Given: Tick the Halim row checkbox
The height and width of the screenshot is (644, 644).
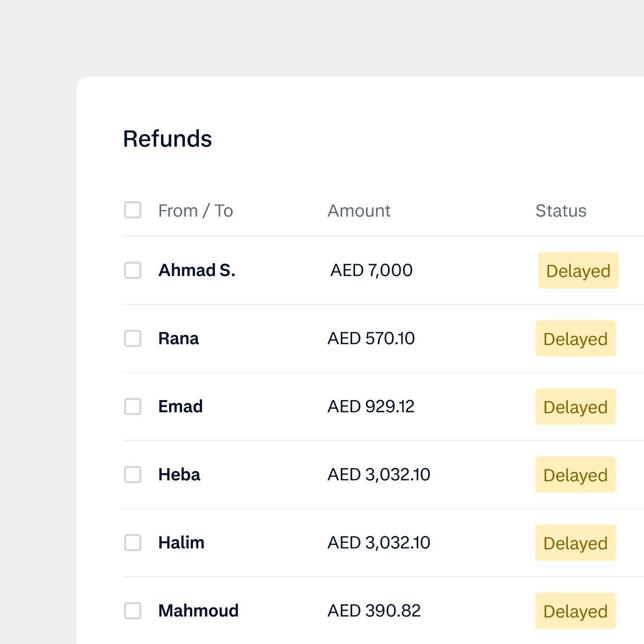Looking at the screenshot, I should pyautogui.click(x=133, y=543).
